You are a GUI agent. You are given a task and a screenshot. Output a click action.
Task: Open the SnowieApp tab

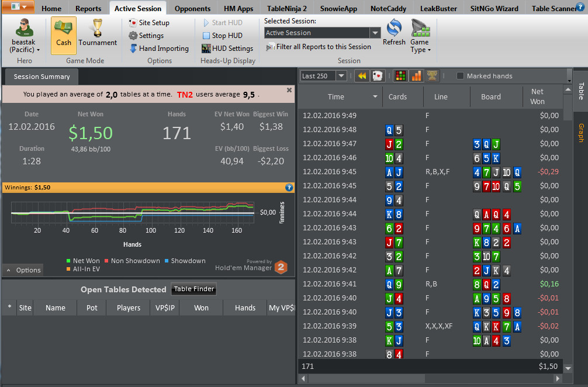click(x=338, y=8)
